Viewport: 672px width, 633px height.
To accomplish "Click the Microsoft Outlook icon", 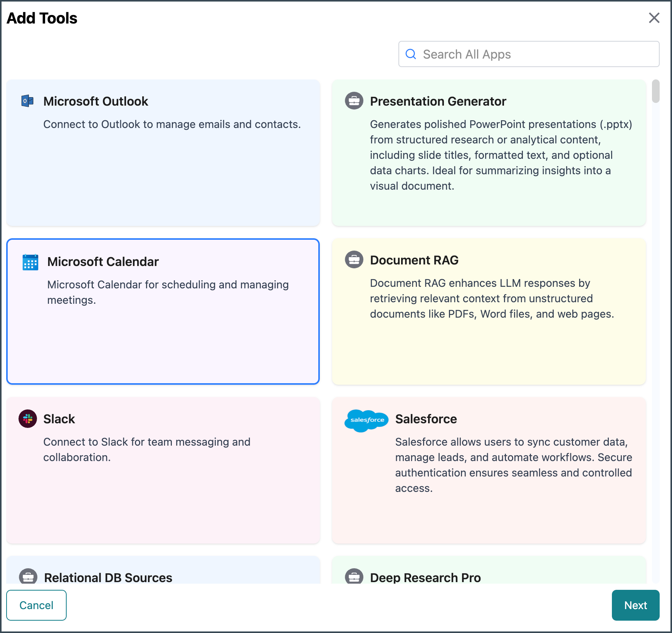I will [27, 101].
